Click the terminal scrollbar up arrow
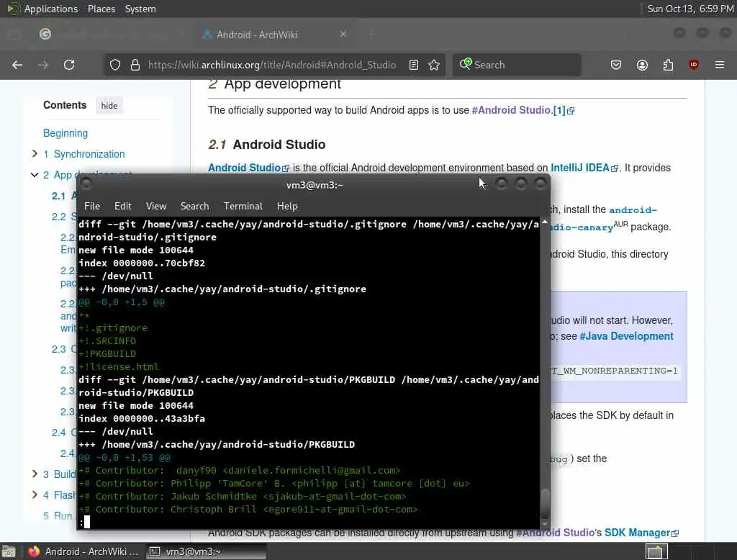Screen dimensions: 737x560 [545, 222]
